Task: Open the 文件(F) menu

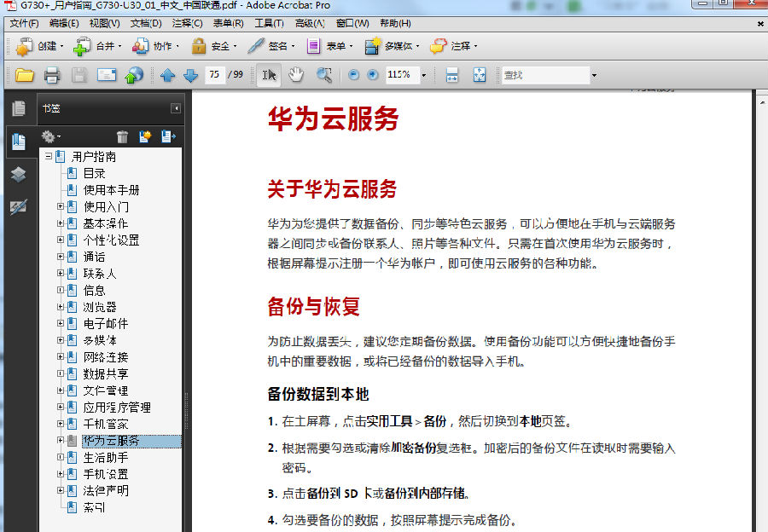Action: (x=23, y=24)
